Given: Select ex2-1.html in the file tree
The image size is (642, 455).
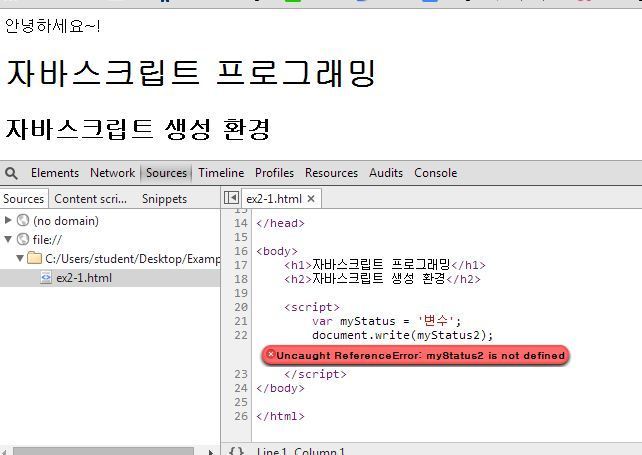Looking at the screenshot, I should tap(110, 278).
